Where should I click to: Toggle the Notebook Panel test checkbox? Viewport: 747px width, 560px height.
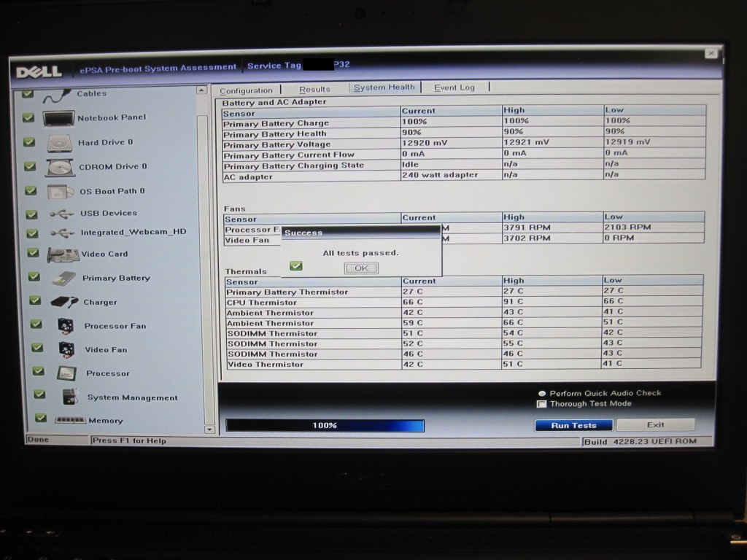tap(28, 117)
